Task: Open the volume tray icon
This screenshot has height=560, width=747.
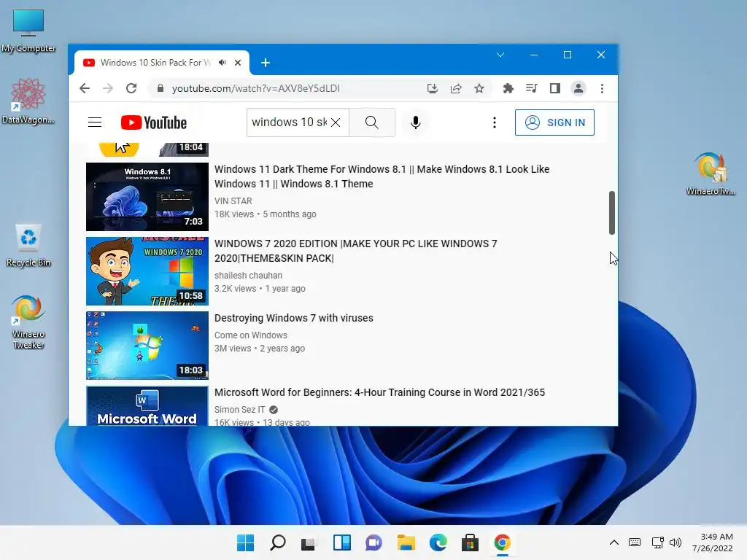Action: (675, 542)
